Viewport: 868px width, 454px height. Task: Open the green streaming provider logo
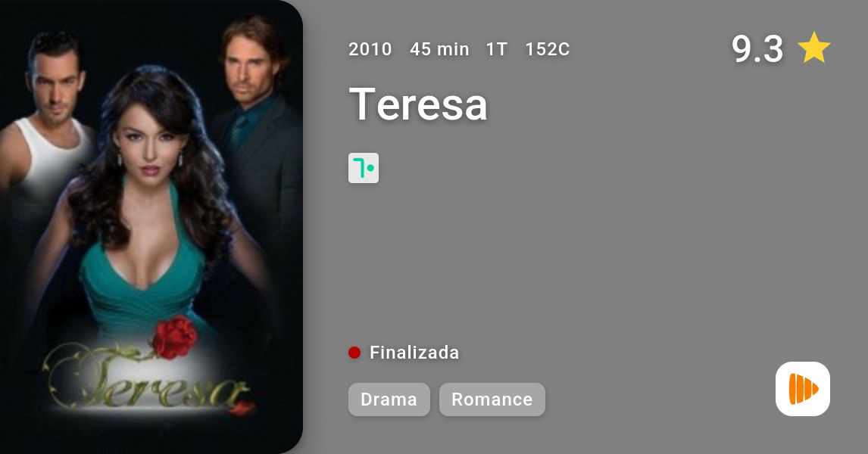363,168
